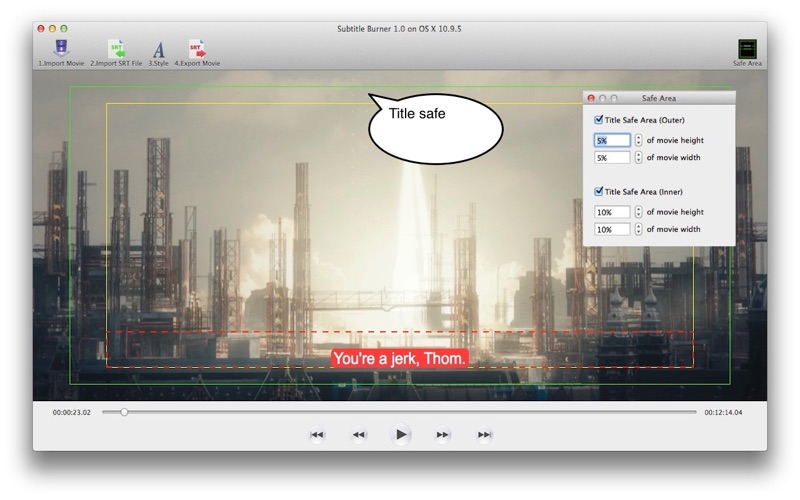800x500 pixels.
Task: Adjust the outer movie width stepper
Action: 638,158
